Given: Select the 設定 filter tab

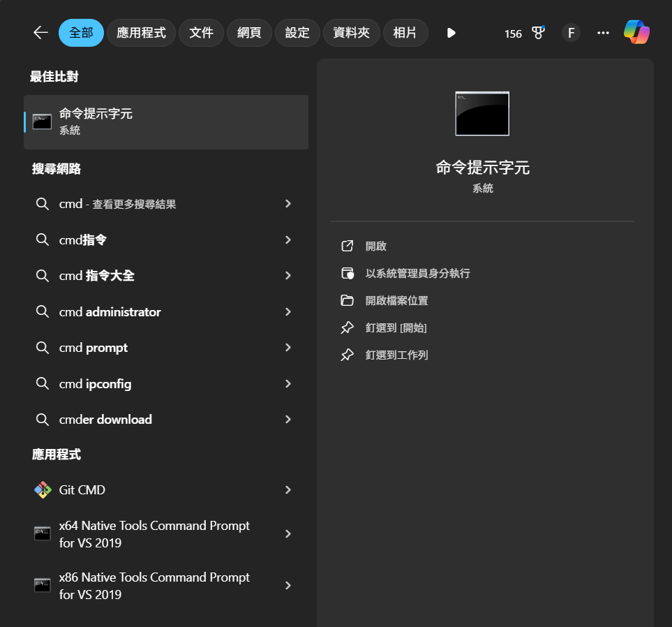Looking at the screenshot, I should (297, 33).
